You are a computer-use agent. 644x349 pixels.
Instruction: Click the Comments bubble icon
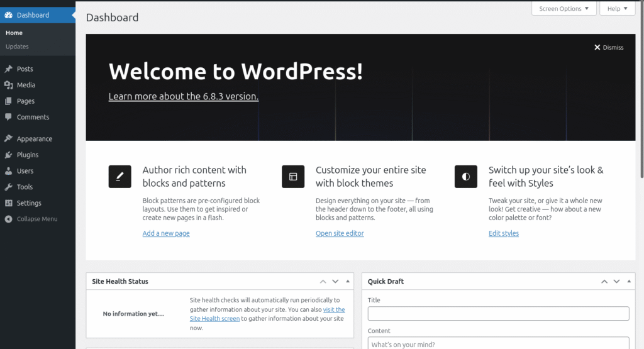coord(8,117)
